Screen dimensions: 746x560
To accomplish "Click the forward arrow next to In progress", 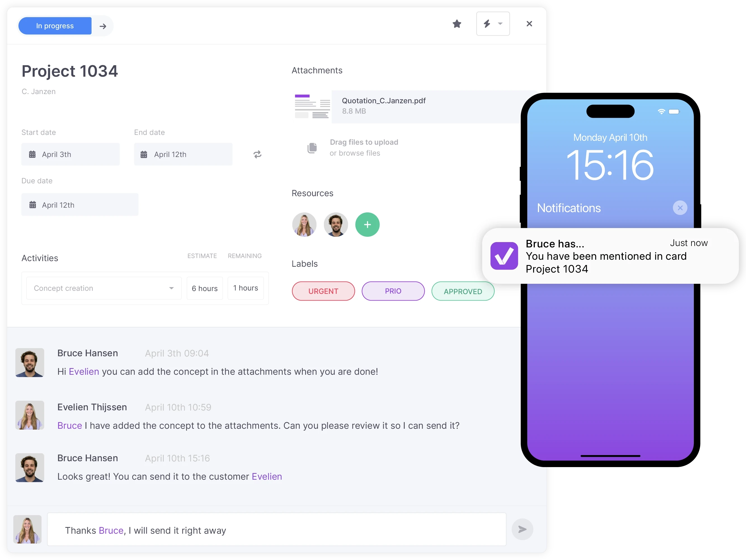I will tap(103, 25).
